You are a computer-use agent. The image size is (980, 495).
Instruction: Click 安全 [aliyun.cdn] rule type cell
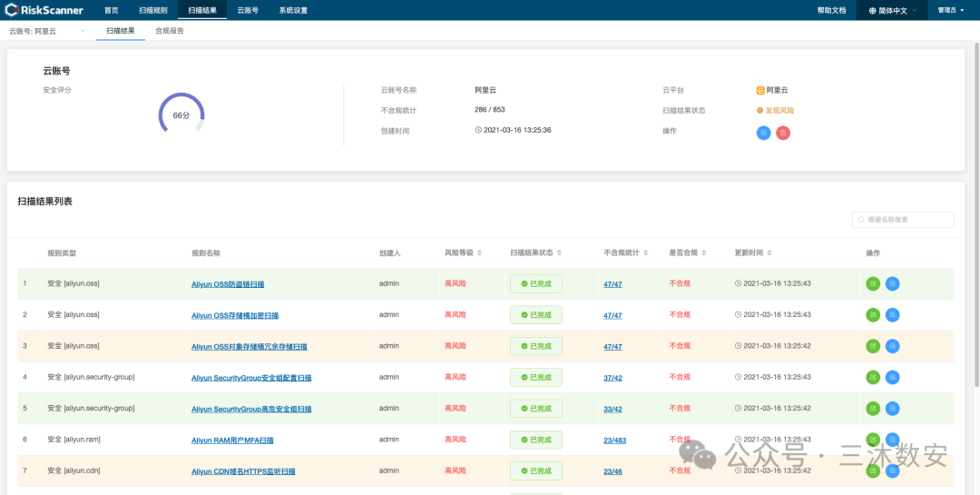click(73, 470)
